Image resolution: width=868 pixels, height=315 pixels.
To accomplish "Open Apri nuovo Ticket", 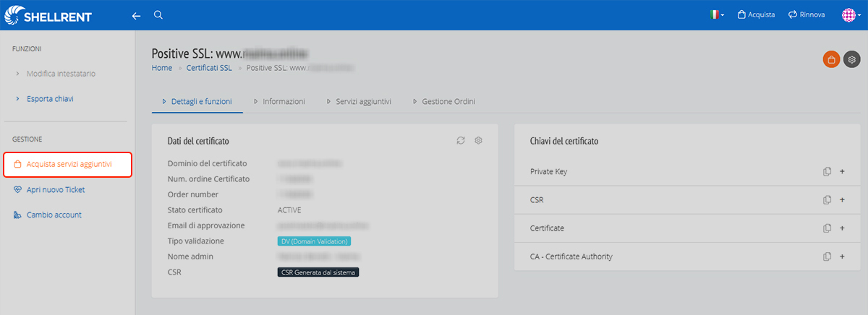I will point(56,190).
